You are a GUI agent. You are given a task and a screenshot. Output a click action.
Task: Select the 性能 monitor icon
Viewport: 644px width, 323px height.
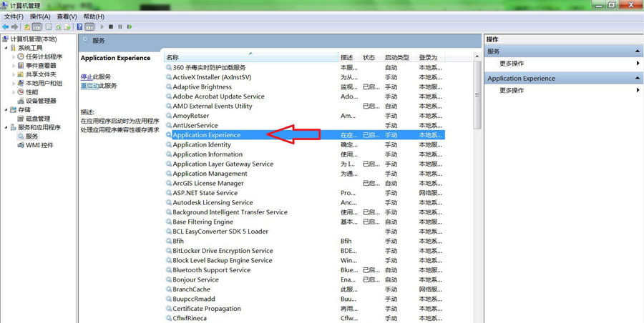tap(21, 92)
